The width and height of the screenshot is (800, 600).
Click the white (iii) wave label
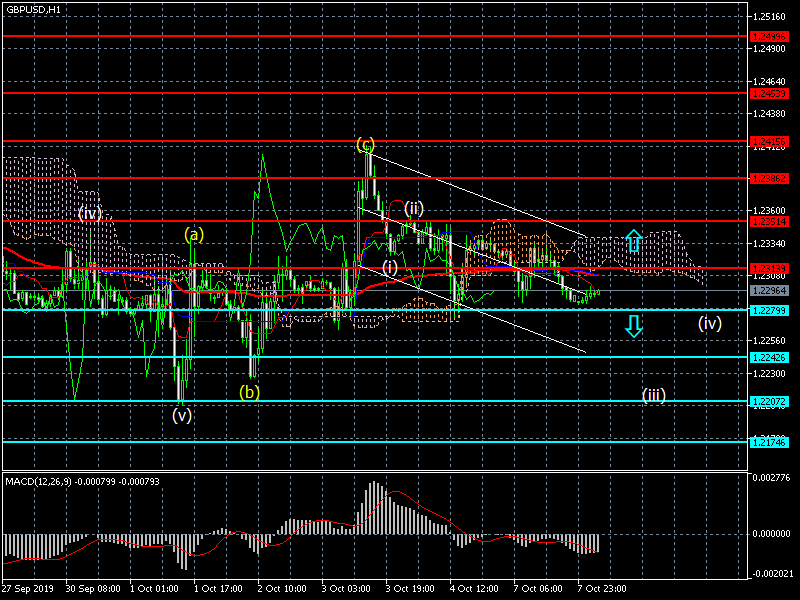tap(654, 395)
